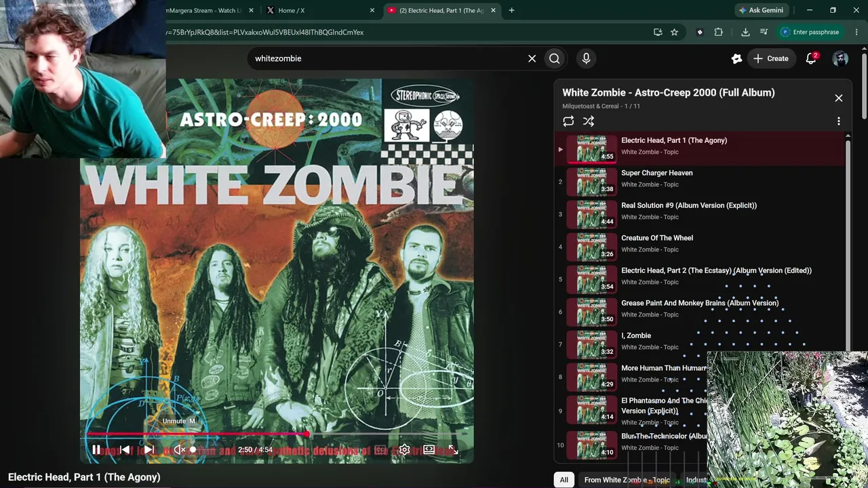Open the browser extensions puzzle icon
Screen dimensions: 868x488
719,32
